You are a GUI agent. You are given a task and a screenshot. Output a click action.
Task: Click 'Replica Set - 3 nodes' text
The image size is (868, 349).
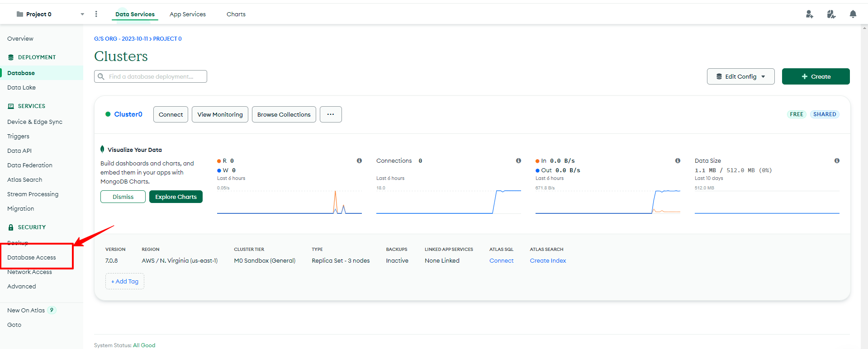(341, 260)
